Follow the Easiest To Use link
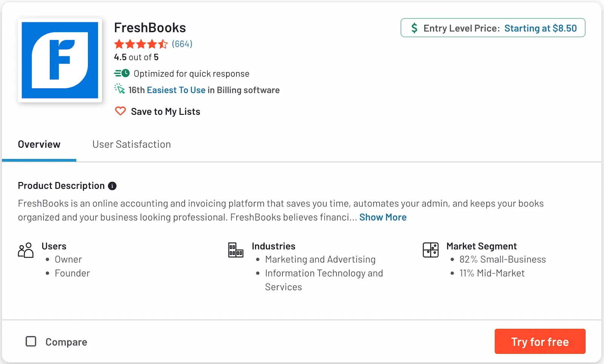604x364 pixels. [176, 90]
